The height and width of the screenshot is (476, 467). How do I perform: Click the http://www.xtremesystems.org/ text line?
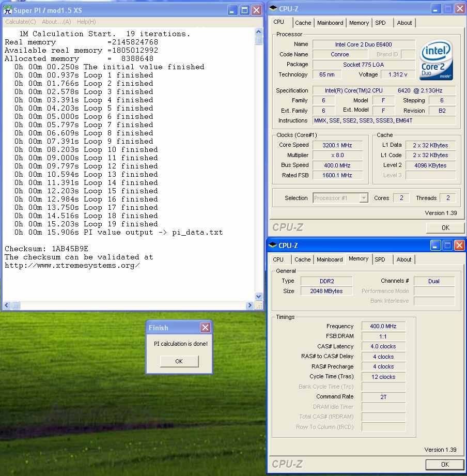click(x=72, y=266)
